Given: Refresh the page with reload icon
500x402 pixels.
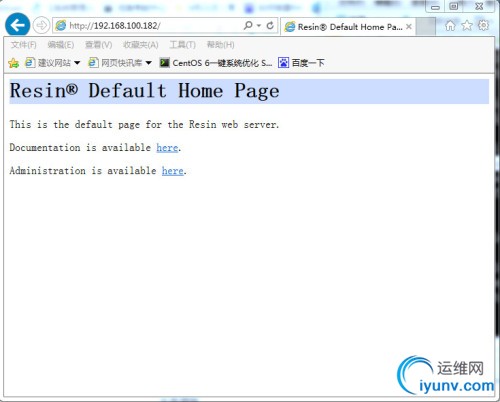Looking at the screenshot, I should (x=270, y=25).
